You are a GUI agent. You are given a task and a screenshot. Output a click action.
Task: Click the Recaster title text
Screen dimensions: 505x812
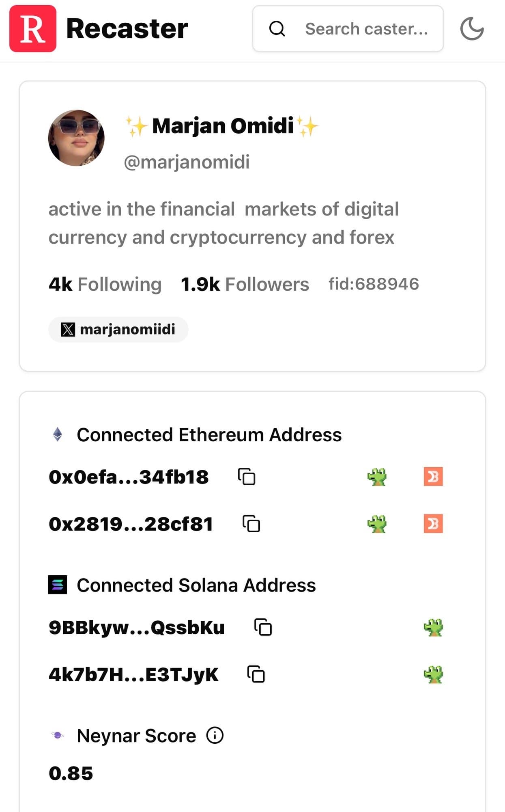point(127,28)
